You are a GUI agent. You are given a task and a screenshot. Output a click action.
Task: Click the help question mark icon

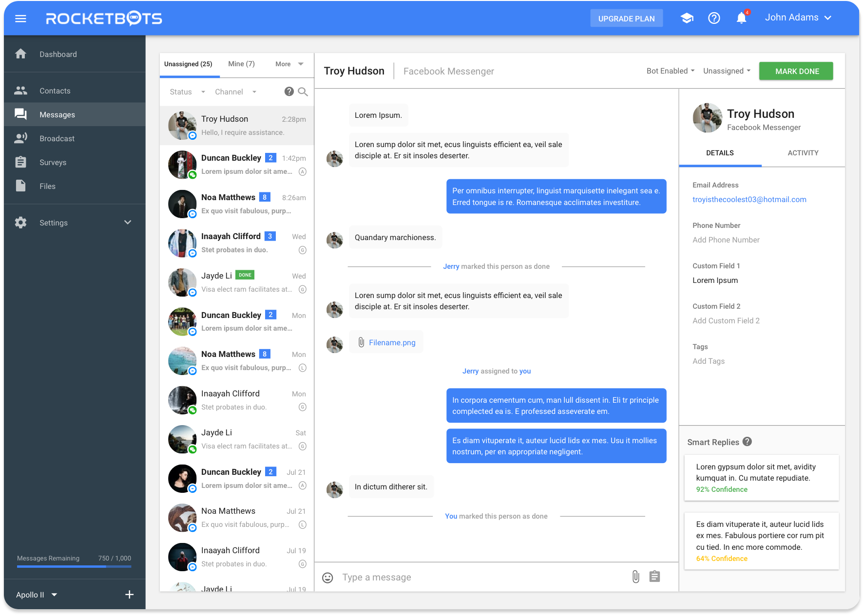click(714, 18)
